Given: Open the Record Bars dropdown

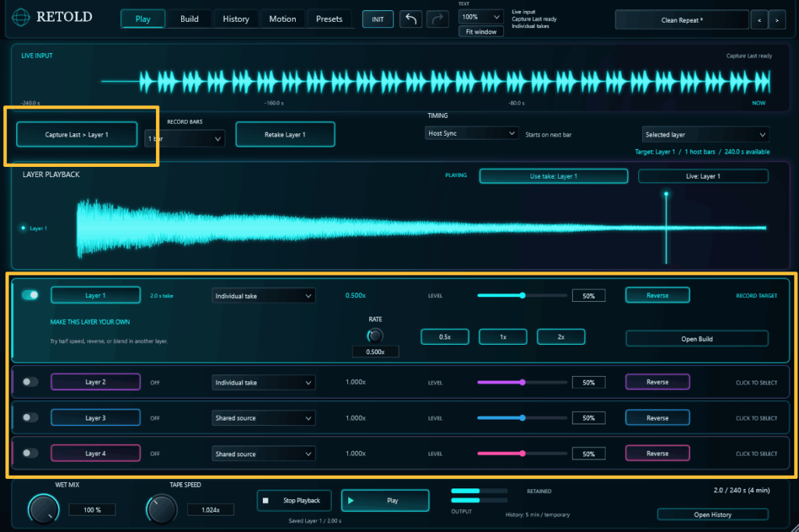Looking at the screenshot, I should pos(184,139).
